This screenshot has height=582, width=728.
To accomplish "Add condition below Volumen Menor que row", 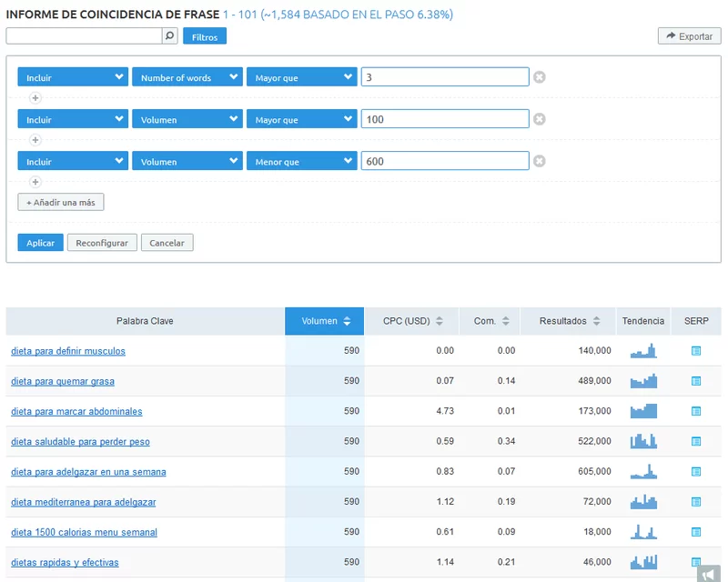I will point(35,182).
